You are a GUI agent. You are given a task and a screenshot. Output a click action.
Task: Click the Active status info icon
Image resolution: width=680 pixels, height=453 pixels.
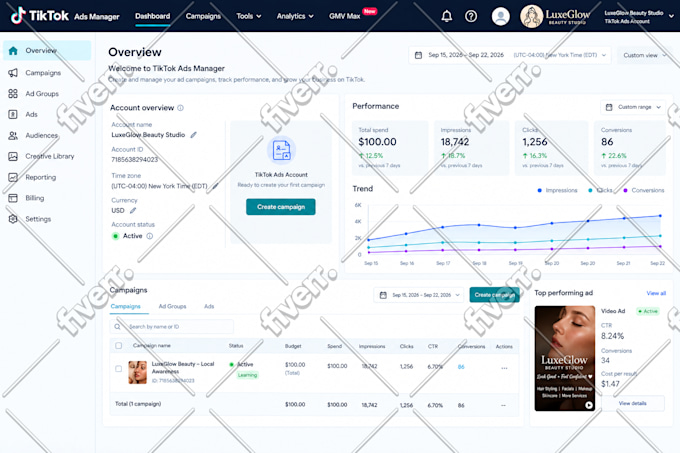[x=150, y=236]
